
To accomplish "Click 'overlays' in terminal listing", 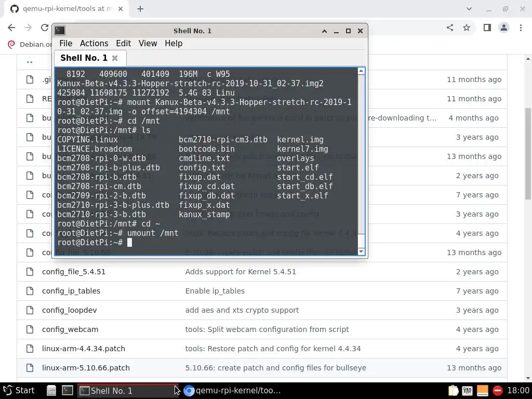I will pyautogui.click(x=296, y=158).
